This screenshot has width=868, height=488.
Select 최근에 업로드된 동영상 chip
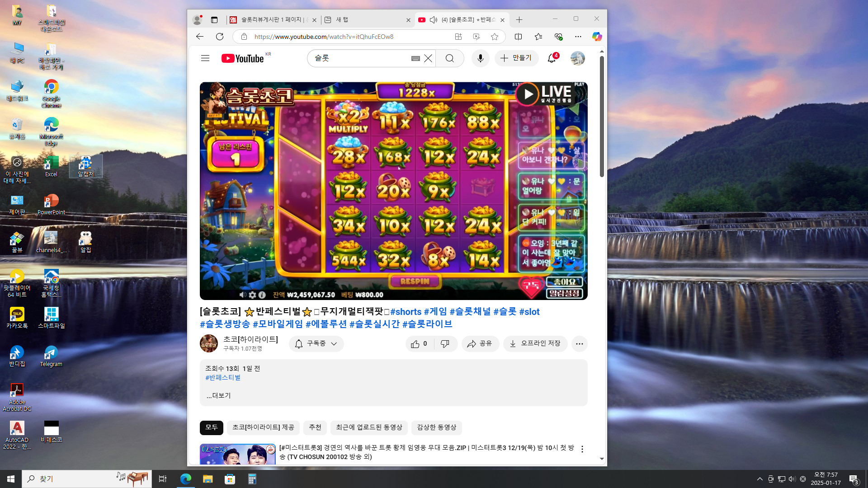(369, 427)
